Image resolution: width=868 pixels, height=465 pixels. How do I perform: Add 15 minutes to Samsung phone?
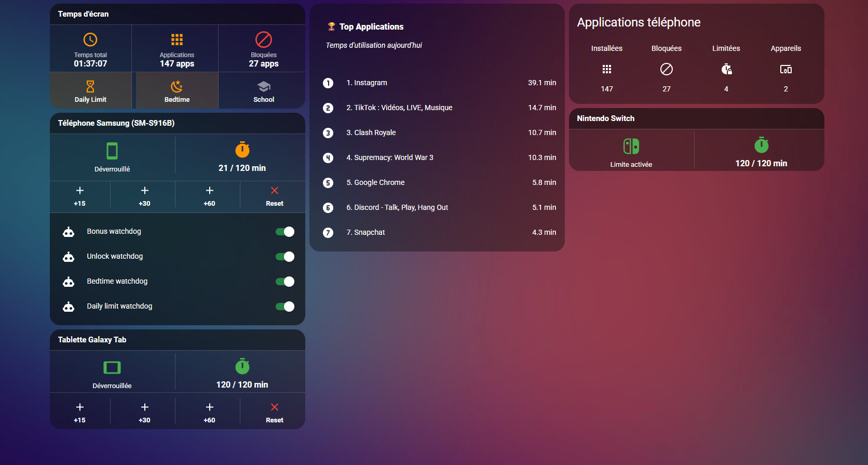pos(80,196)
